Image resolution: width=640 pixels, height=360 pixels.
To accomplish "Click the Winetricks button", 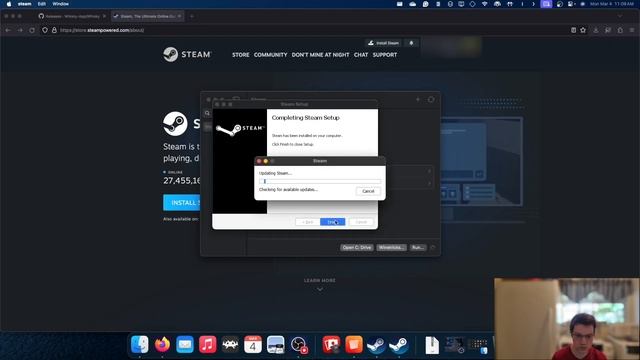I will coord(391,247).
